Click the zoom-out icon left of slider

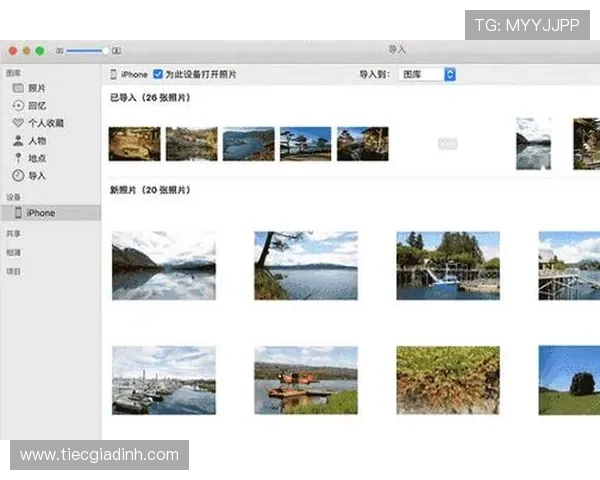pyautogui.click(x=60, y=50)
